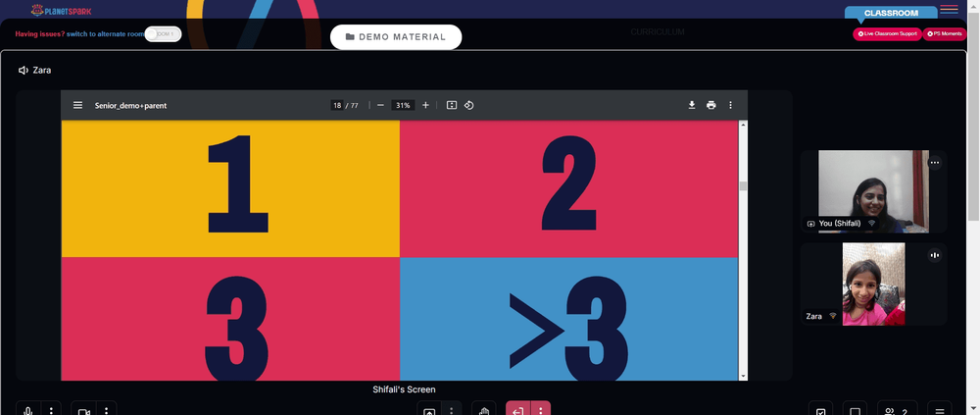Expand microphone options menu
Image resolution: width=980 pixels, height=415 pixels.
(x=51, y=409)
